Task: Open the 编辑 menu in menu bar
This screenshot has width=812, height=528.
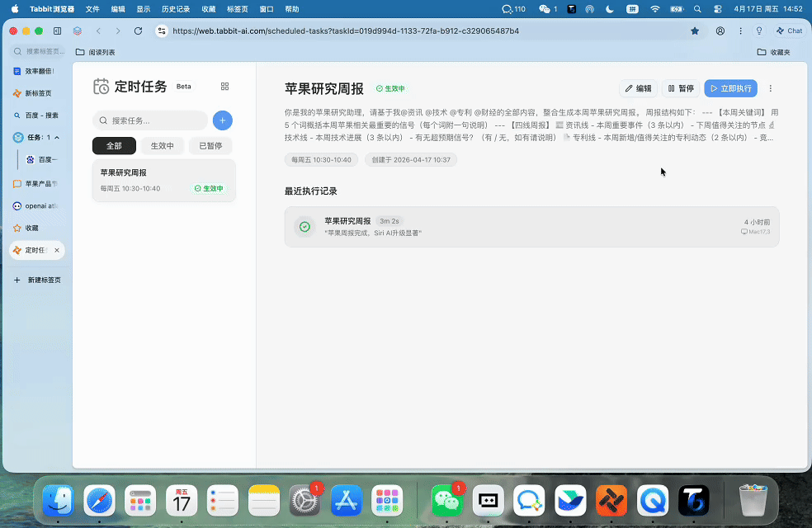Action: point(118,9)
